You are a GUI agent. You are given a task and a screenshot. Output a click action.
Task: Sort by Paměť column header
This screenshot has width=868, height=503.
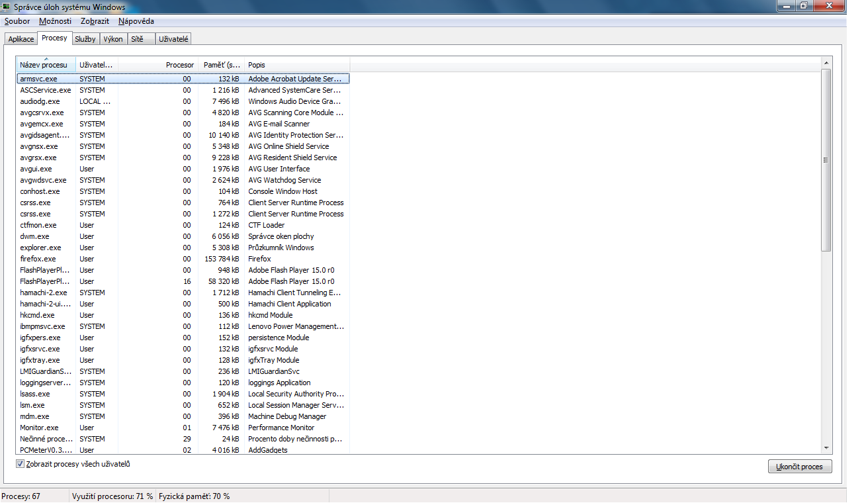222,65
